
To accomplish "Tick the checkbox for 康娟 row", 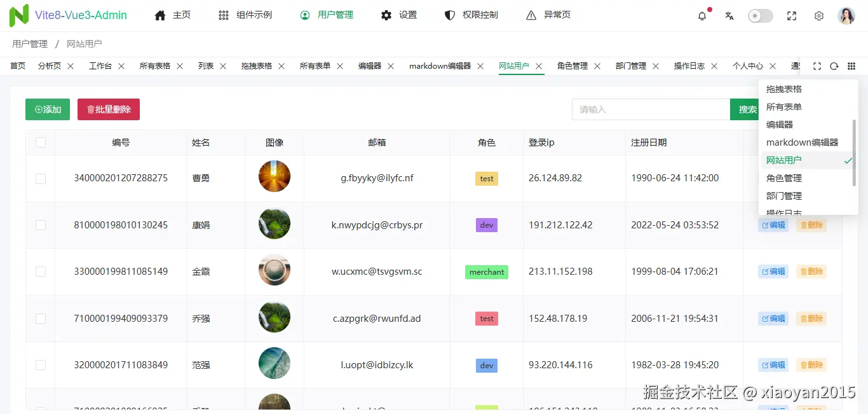I will (41, 225).
